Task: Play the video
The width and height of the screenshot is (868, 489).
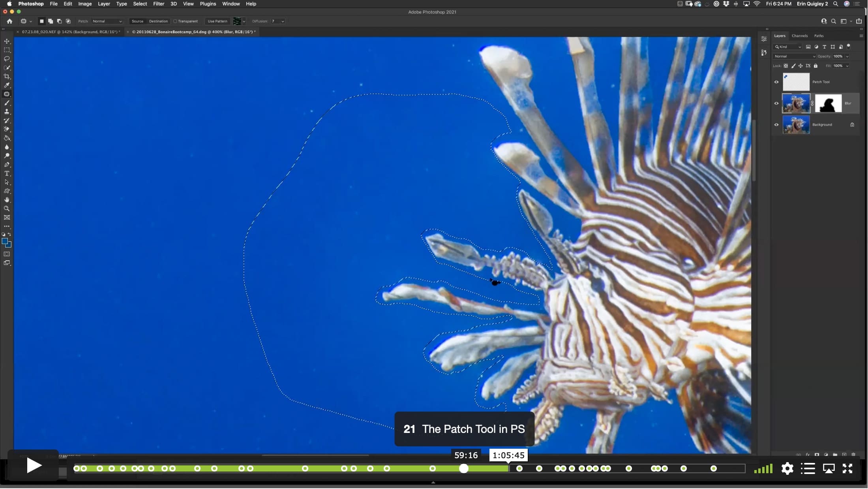Action: click(34, 466)
